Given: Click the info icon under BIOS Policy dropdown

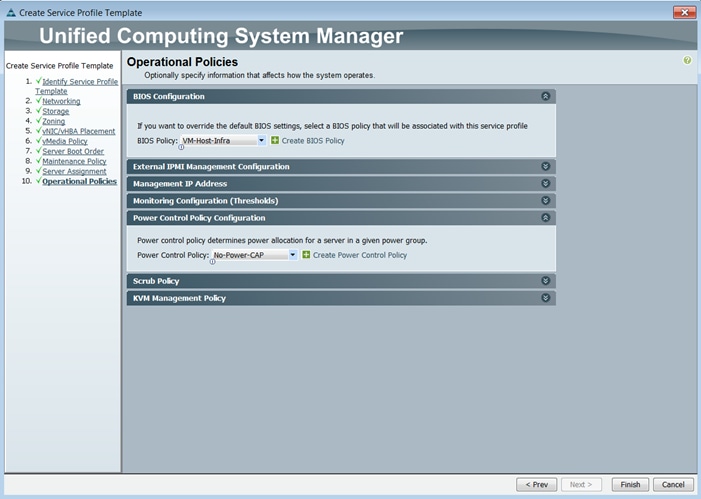Looking at the screenshot, I should pyautogui.click(x=181, y=147).
